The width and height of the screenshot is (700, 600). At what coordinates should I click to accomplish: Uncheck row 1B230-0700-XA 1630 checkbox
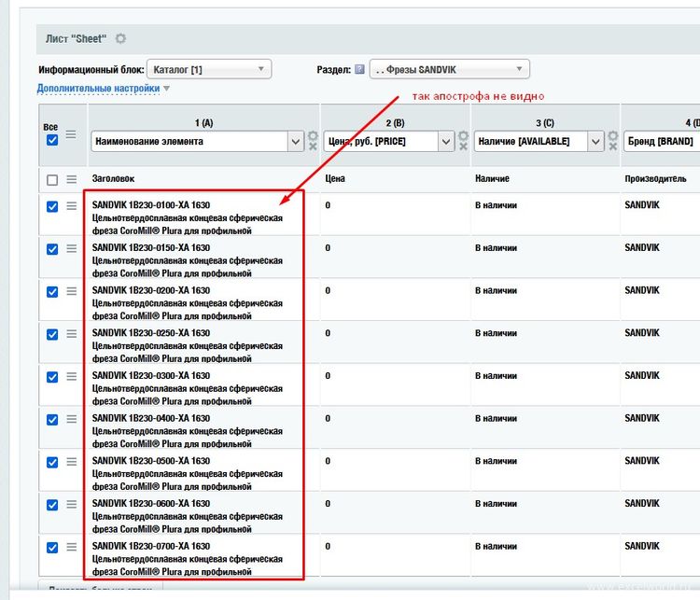pos(52,548)
